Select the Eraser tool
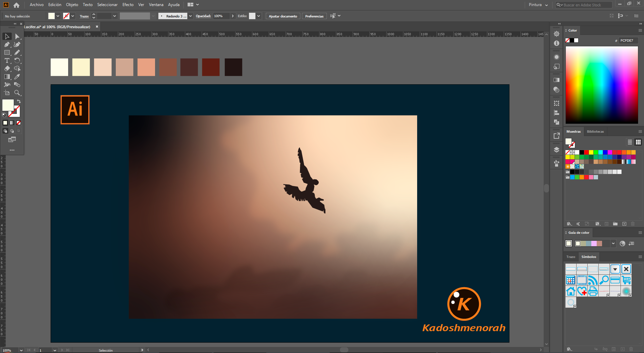Screen dimensions: 644x353 coord(7,69)
